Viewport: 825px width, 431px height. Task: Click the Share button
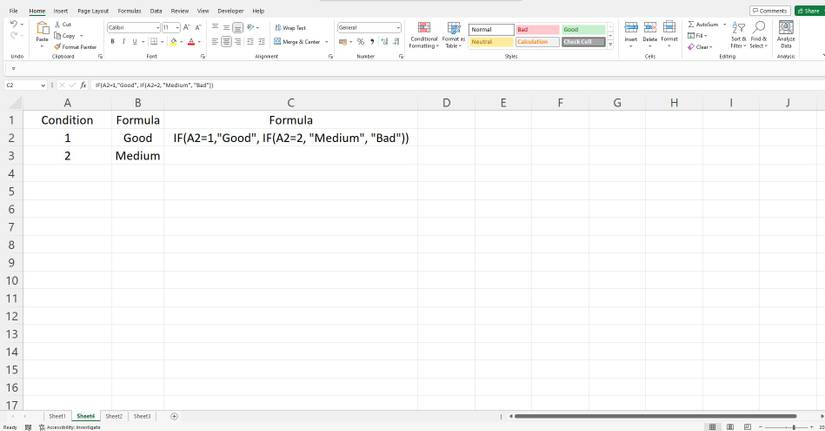[809, 11]
